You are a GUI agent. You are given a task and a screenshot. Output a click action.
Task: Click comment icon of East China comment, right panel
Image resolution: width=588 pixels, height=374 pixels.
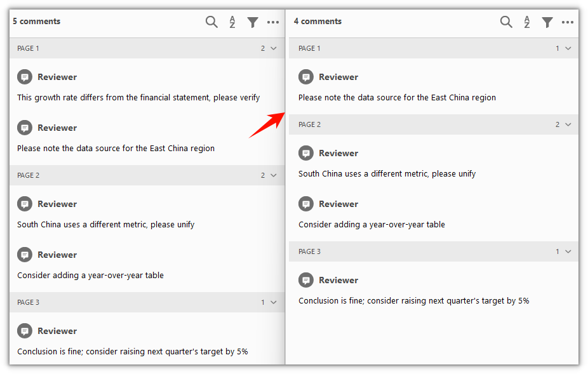tap(306, 77)
